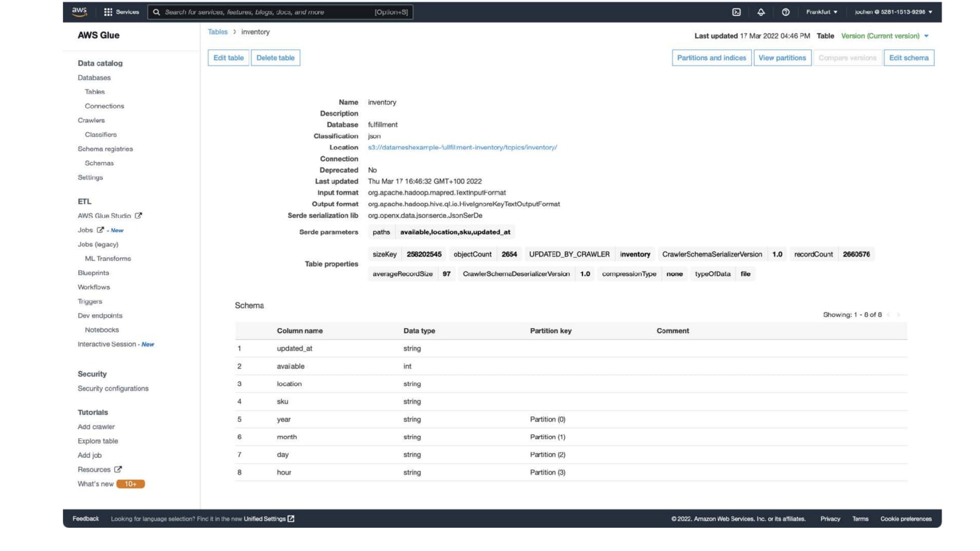
Task: Click the recordCount value 2660576
Action: pos(856,254)
